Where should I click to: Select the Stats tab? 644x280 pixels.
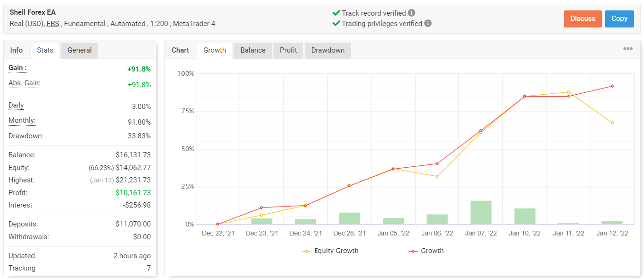tap(45, 50)
